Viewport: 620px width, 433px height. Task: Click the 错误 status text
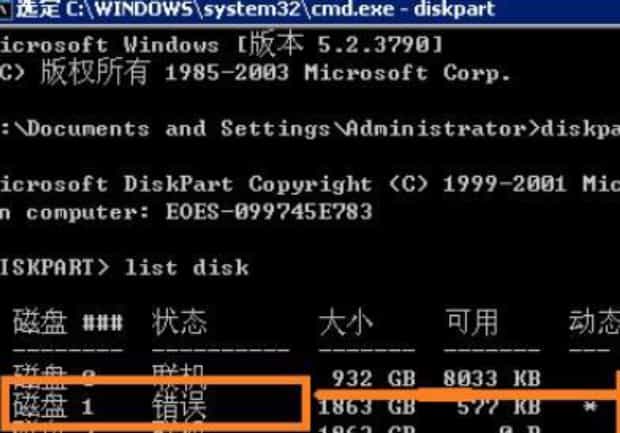click(179, 406)
